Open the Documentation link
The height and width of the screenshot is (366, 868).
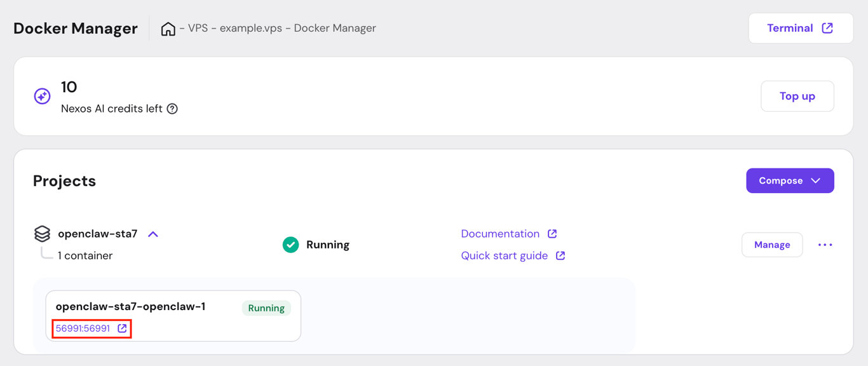tap(501, 233)
